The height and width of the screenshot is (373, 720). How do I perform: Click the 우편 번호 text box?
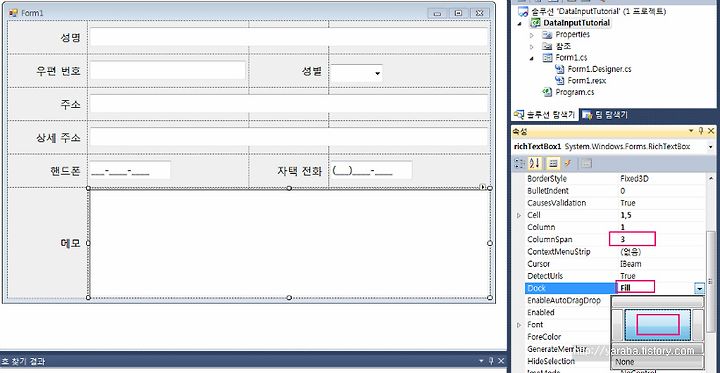[x=168, y=70]
